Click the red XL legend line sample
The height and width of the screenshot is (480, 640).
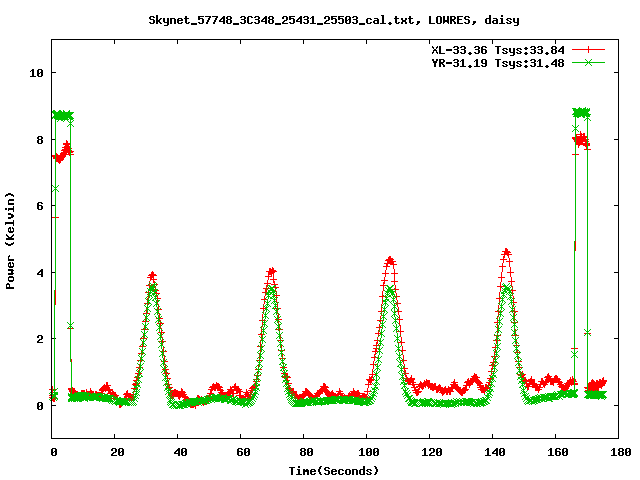point(588,49)
